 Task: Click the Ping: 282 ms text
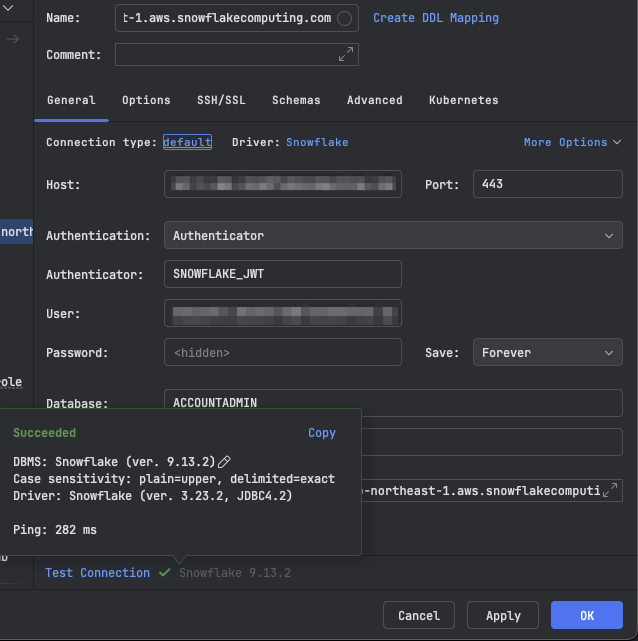coord(55,530)
